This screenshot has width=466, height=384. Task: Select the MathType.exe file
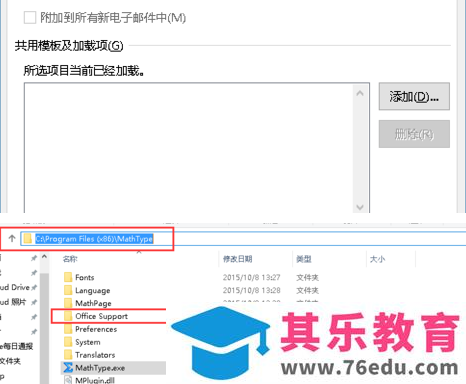tap(100, 368)
